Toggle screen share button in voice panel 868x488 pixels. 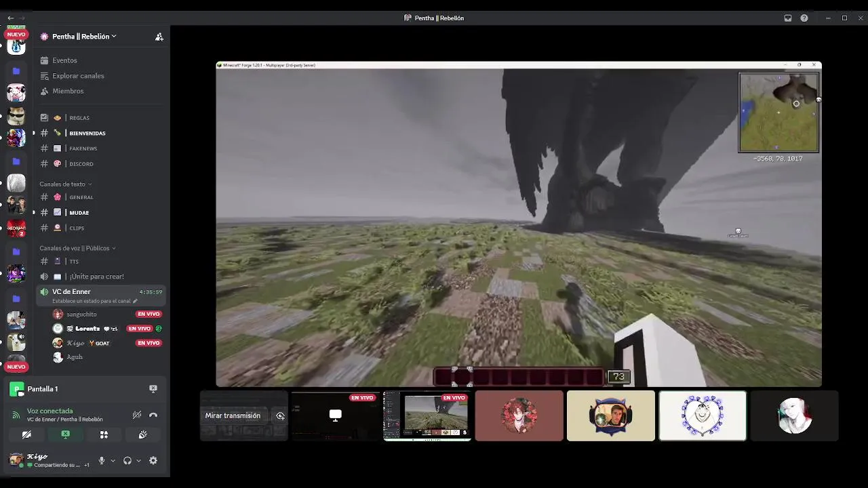pos(65,435)
